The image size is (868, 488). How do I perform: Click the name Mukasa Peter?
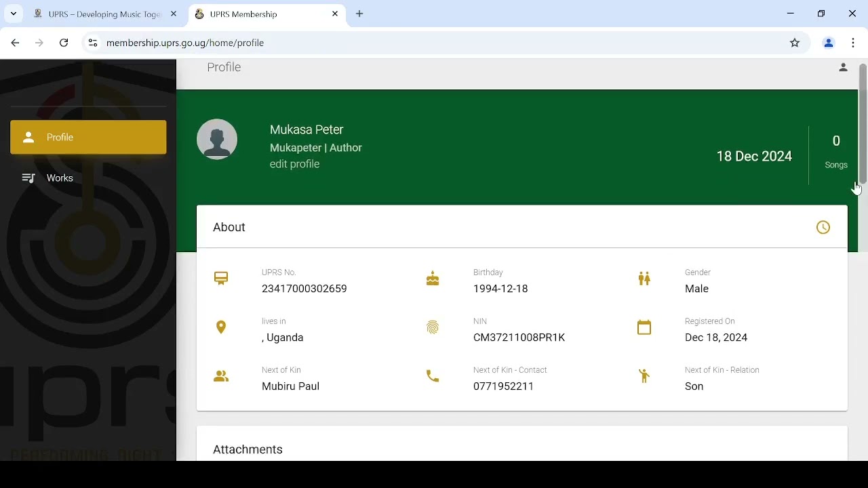point(307,130)
